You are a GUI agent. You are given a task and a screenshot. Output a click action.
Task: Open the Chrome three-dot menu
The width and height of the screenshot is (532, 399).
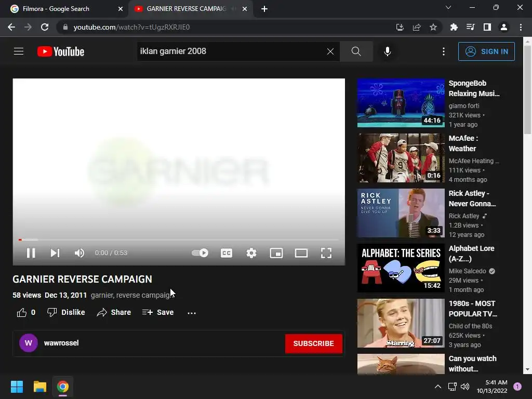point(521,27)
